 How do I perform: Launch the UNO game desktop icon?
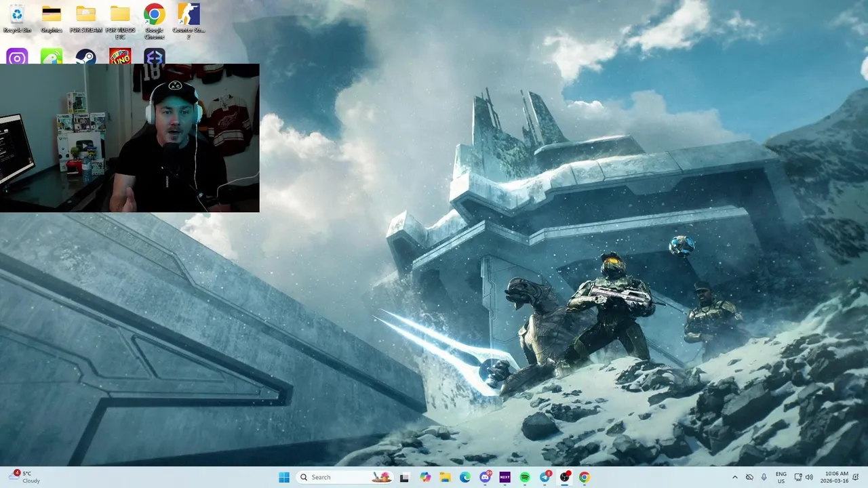tap(120, 57)
